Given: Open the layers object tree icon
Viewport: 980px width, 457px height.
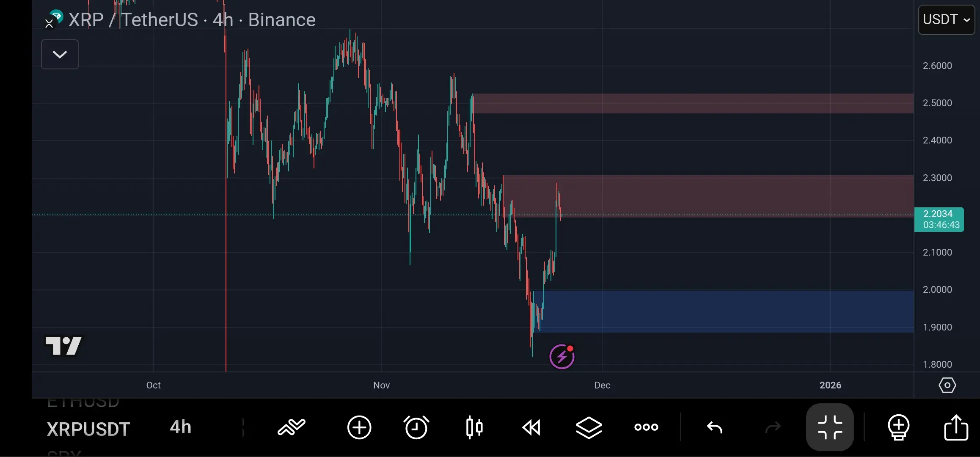Looking at the screenshot, I should (589, 427).
